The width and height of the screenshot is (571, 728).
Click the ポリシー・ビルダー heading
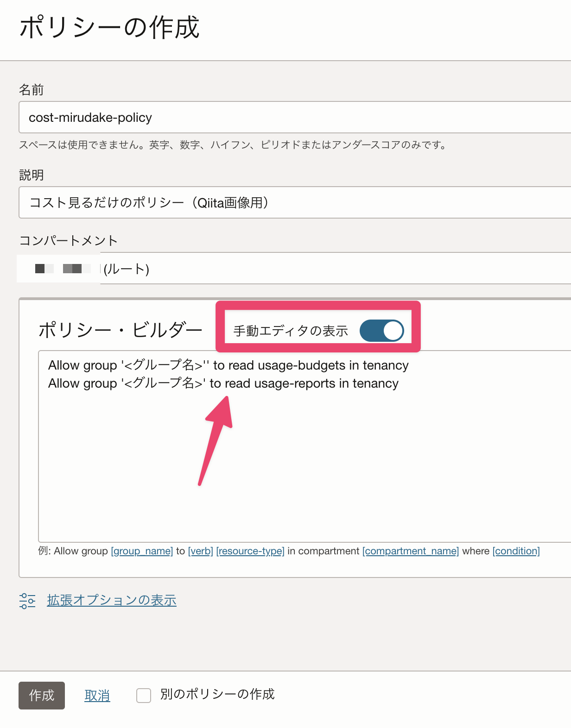121,330
